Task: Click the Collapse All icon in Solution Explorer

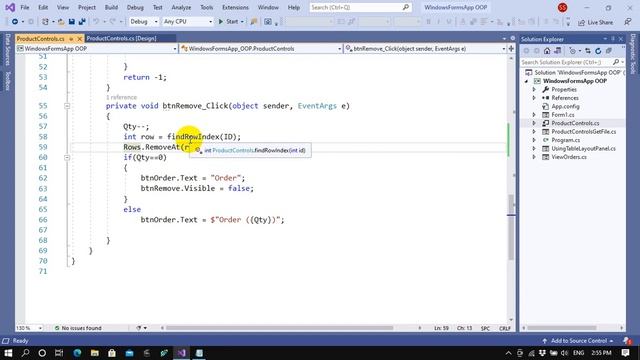Action: pyautogui.click(x=609, y=51)
